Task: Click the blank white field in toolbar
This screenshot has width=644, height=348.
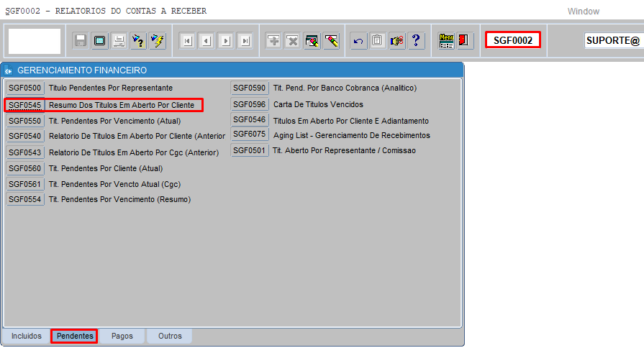Action: [35, 41]
